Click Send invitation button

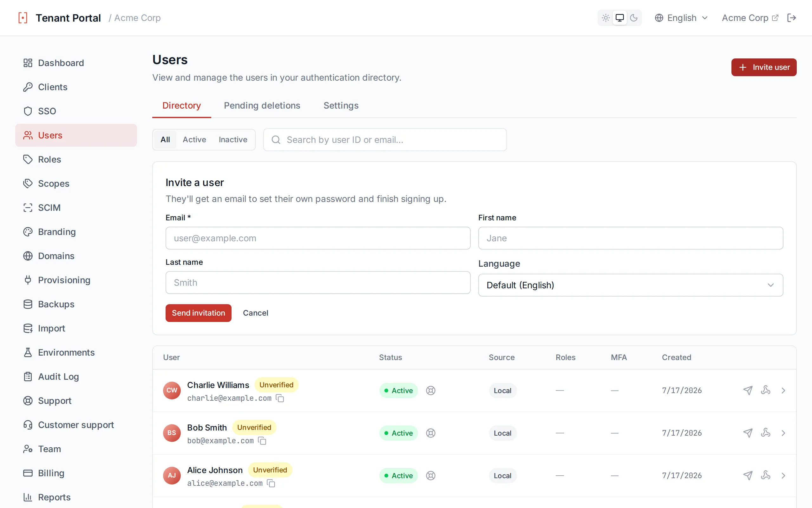click(x=198, y=313)
